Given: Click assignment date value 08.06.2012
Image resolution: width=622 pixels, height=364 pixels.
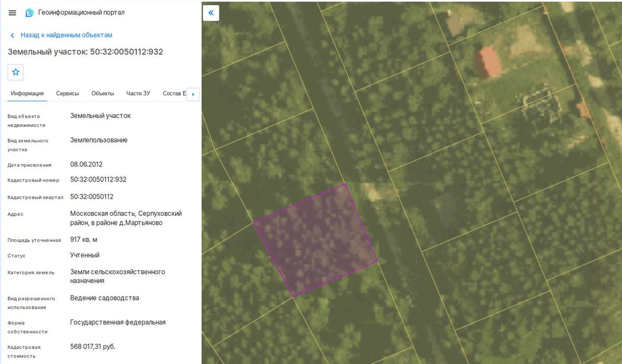Looking at the screenshot, I should coord(87,165).
